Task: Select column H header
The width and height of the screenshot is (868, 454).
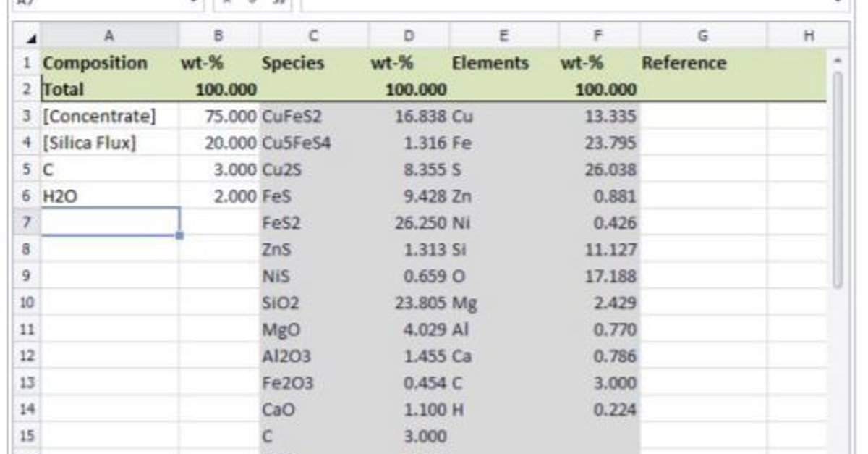Action: pos(809,36)
